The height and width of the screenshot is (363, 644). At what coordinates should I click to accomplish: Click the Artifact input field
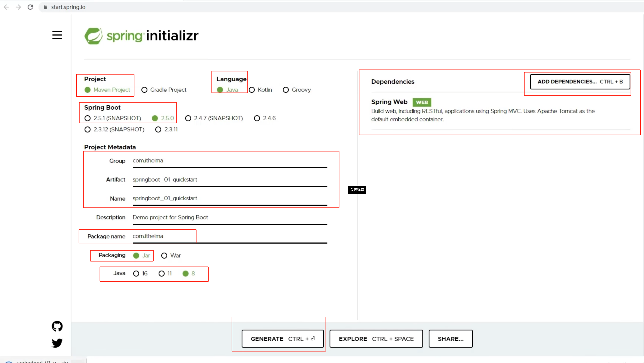pyautogui.click(x=230, y=180)
